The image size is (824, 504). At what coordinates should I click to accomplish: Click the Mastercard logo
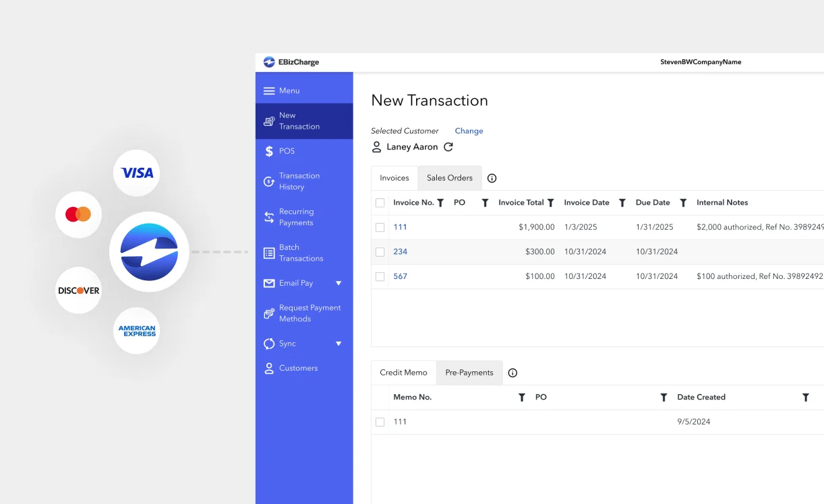tap(78, 215)
